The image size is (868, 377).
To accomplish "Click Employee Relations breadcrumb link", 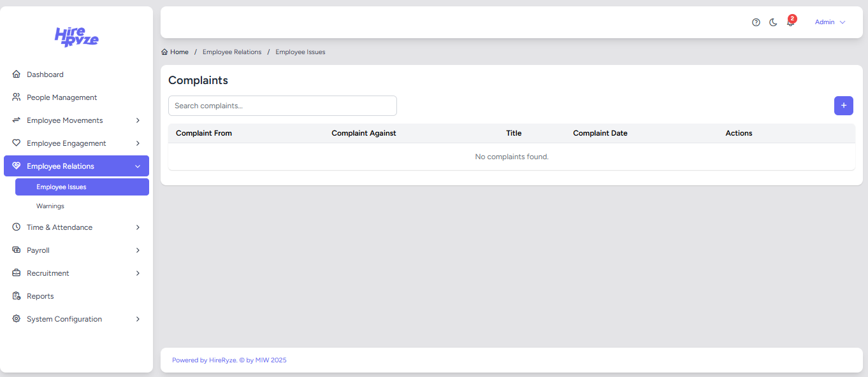I will 232,52.
